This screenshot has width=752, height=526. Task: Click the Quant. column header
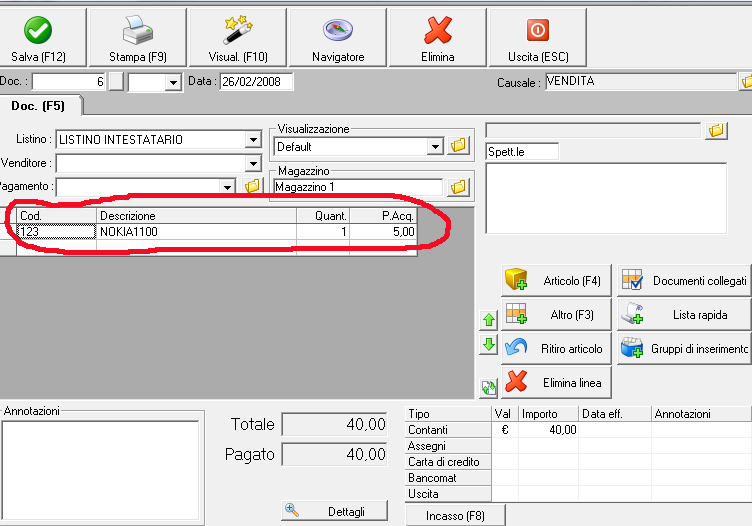(x=323, y=216)
